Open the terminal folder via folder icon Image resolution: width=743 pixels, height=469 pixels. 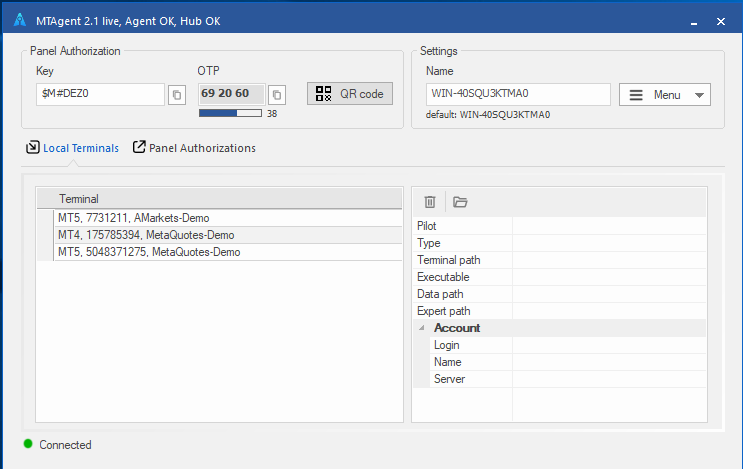(x=460, y=202)
